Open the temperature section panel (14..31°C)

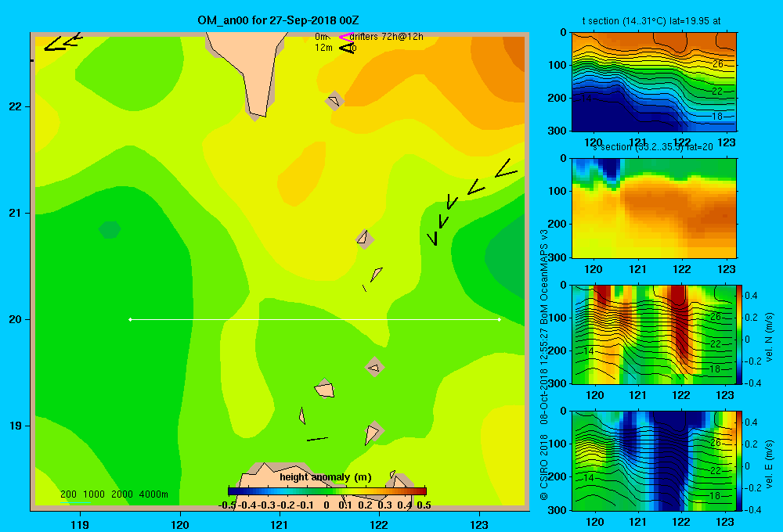coord(654,82)
